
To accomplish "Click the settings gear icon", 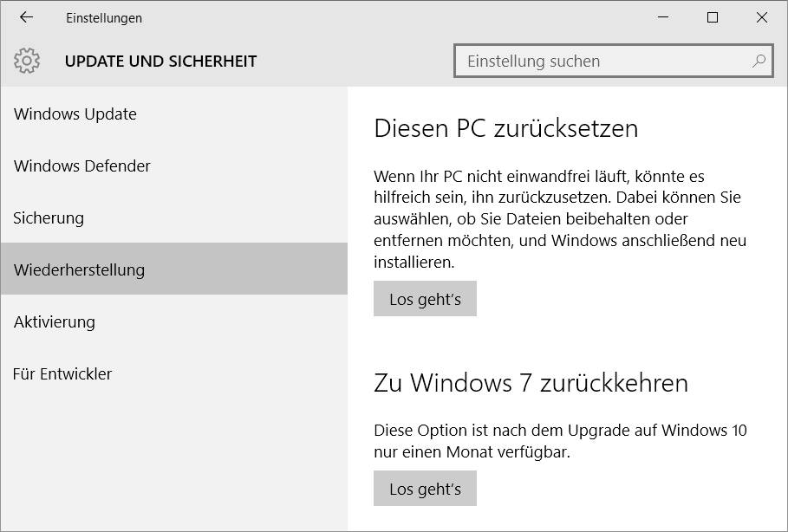I will click(27, 61).
